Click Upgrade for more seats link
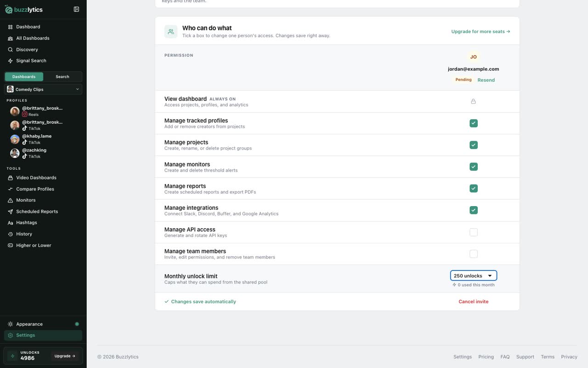This screenshot has width=588, height=368. 481,32
